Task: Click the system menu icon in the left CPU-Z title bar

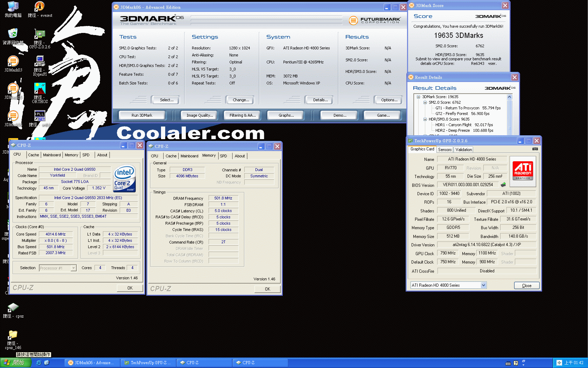Action: [13, 145]
